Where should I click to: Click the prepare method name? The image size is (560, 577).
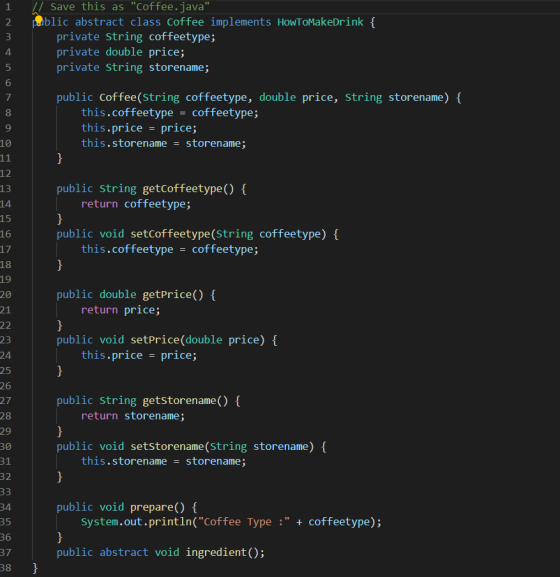(152, 507)
